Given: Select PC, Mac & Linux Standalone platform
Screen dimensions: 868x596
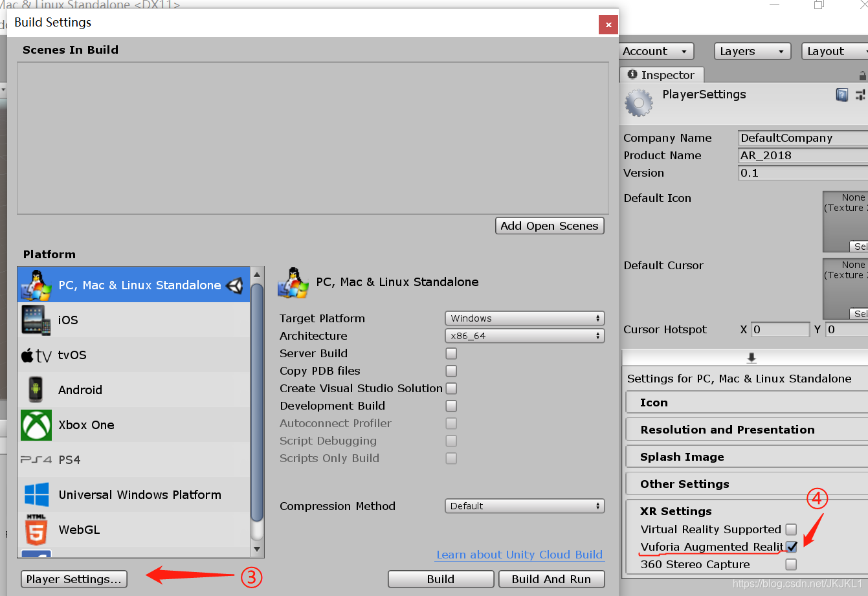Looking at the screenshot, I should (x=134, y=285).
